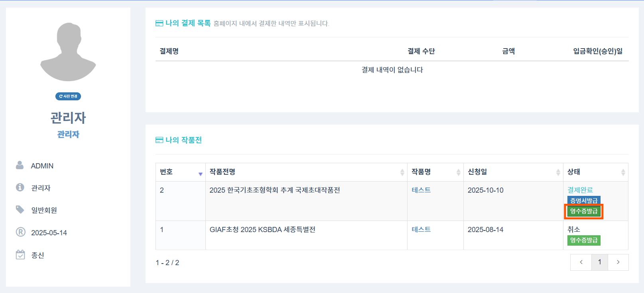Sort table by 번호 column arrow
This screenshot has width=644, height=293.
click(x=200, y=173)
